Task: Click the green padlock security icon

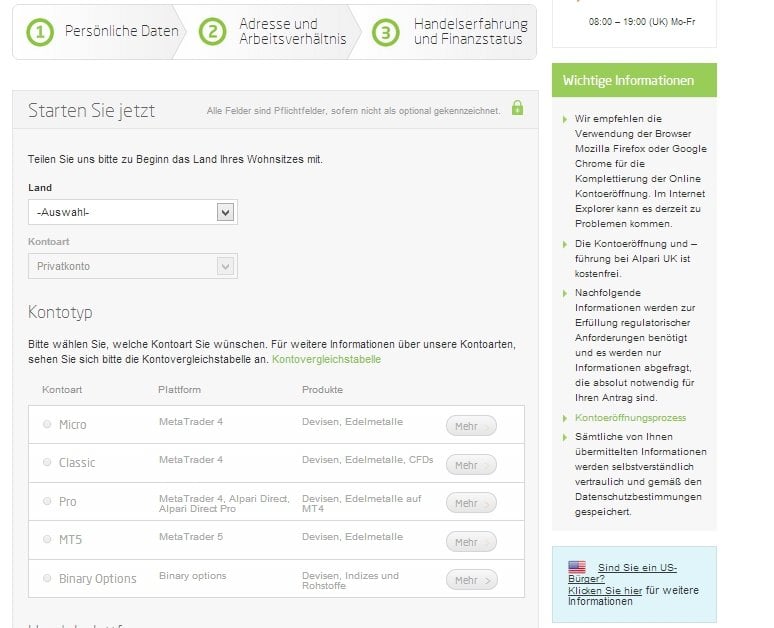Action: click(x=517, y=108)
